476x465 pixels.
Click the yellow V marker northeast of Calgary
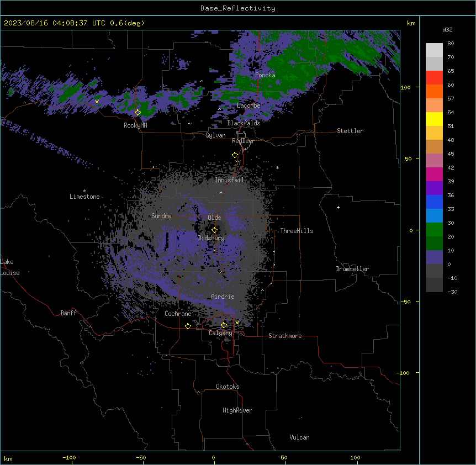[x=237, y=323]
